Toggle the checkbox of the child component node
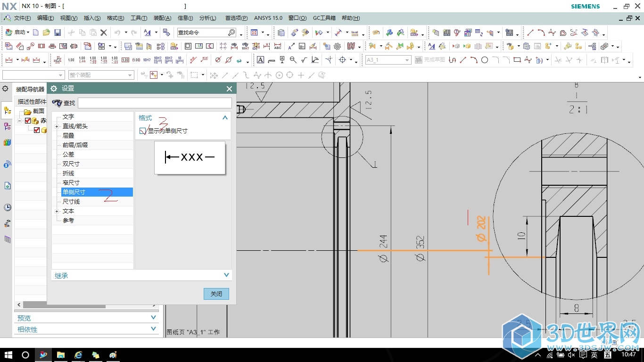 pyautogui.click(x=37, y=130)
